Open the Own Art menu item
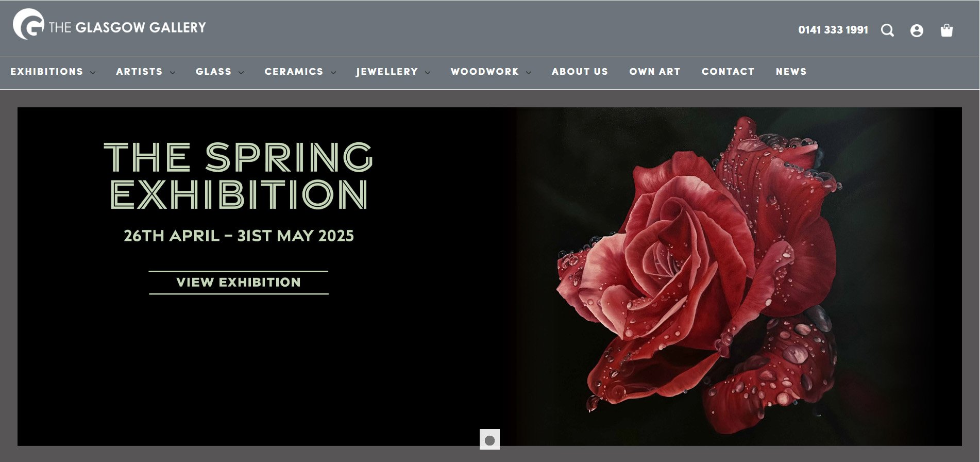 pos(655,72)
